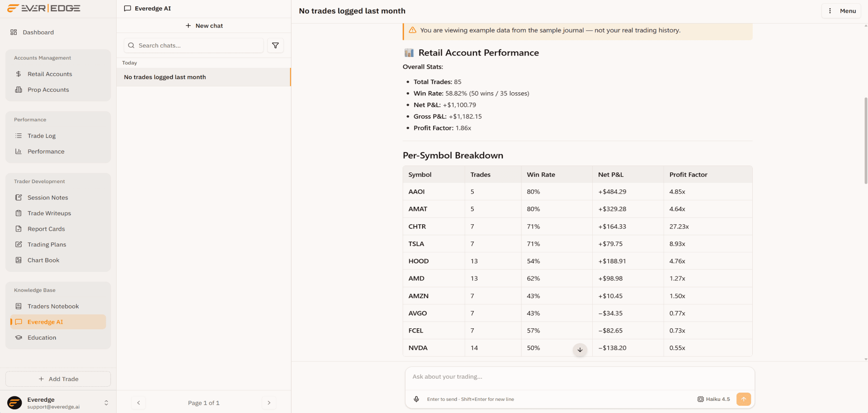Viewport: 868px width, 413px height.
Task: Select Everedge AI in the sidebar
Action: tap(58, 322)
